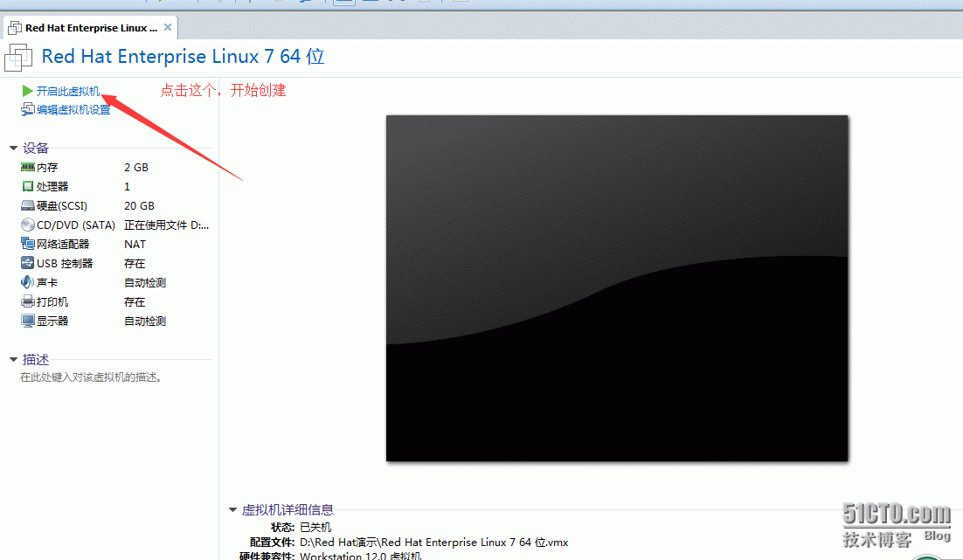Image resolution: width=963 pixels, height=560 pixels.
Task: Collapse the 描述 section
Action: point(13,359)
